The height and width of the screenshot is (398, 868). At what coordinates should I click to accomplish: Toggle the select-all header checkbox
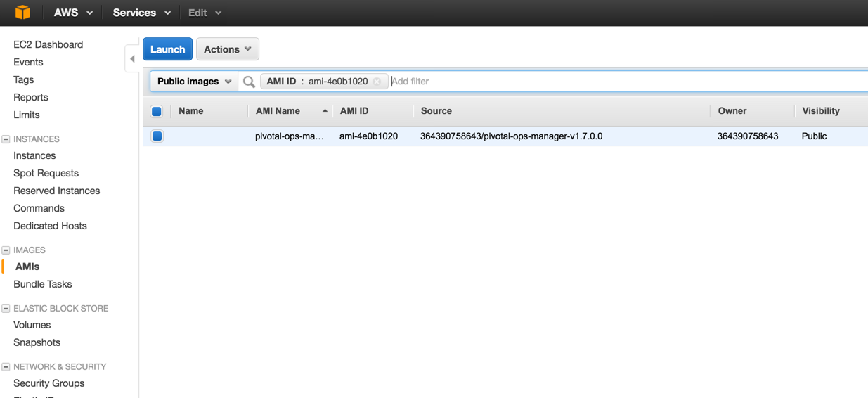tap(157, 111)
